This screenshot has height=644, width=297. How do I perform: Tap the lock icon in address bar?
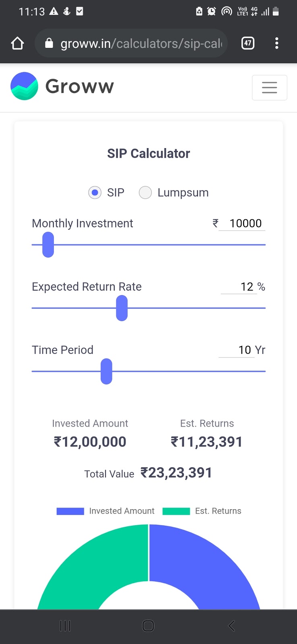click(49, 43)
